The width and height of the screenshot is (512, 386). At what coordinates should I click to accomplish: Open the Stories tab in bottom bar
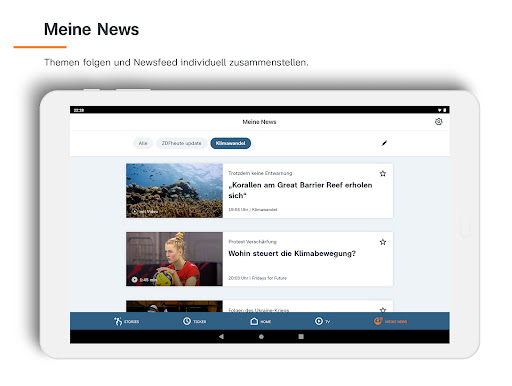point(126,321)
